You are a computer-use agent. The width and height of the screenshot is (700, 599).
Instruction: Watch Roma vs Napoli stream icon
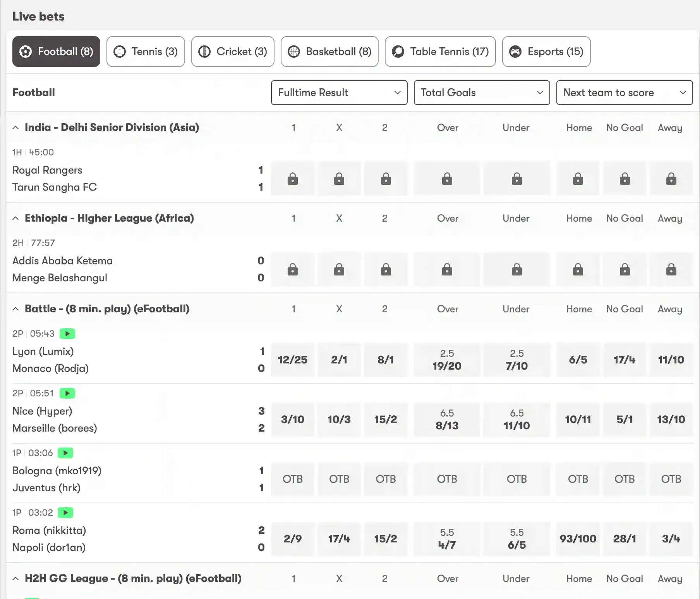65,513
